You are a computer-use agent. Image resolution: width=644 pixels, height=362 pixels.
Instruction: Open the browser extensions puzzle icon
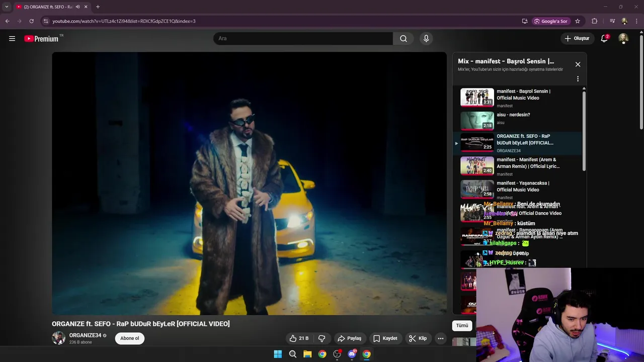pos(594,21)
